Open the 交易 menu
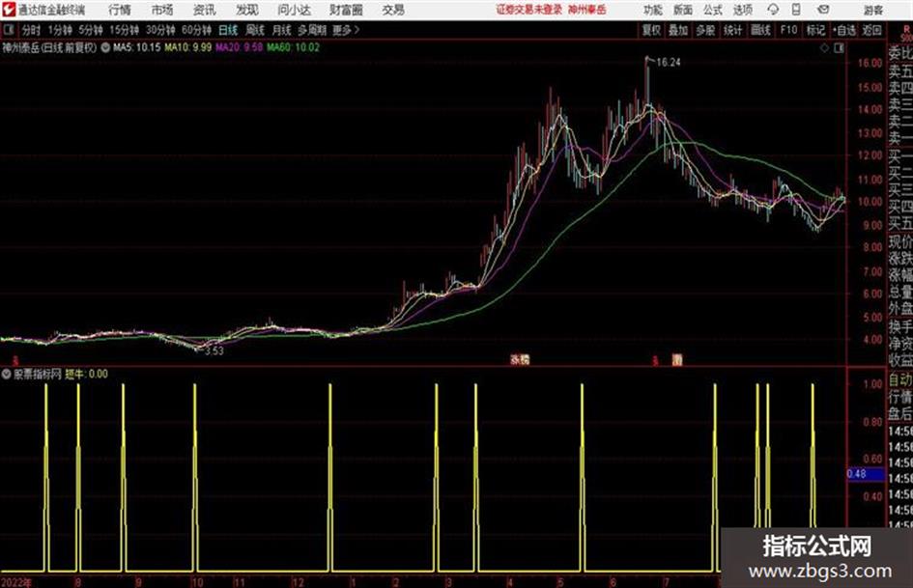This screenshot has width=913, height=588. 393,10
